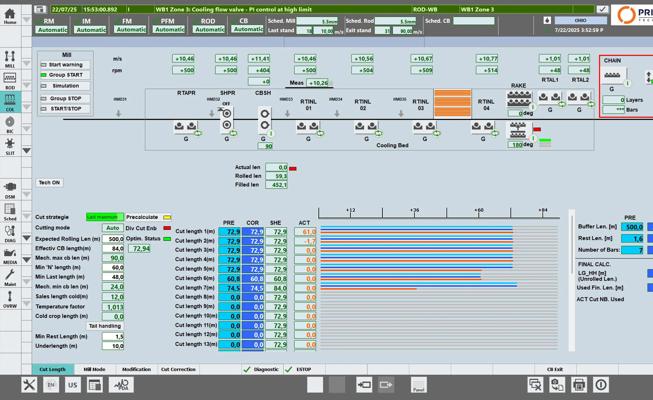Select the COL cooling bed sidebar icon
Image resolution: width=653 pixels, height=400 pixels.
pos(10,102)
